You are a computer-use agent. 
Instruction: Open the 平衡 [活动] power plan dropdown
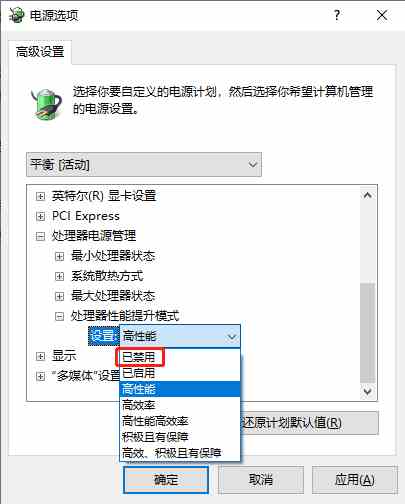(x=144, y=165)
